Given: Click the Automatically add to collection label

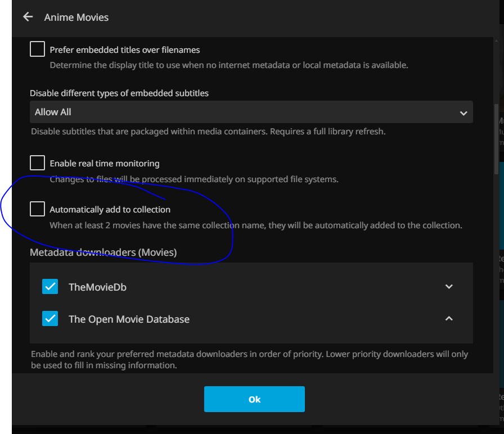Looking at the screenshot, I should tap(110, 210).
